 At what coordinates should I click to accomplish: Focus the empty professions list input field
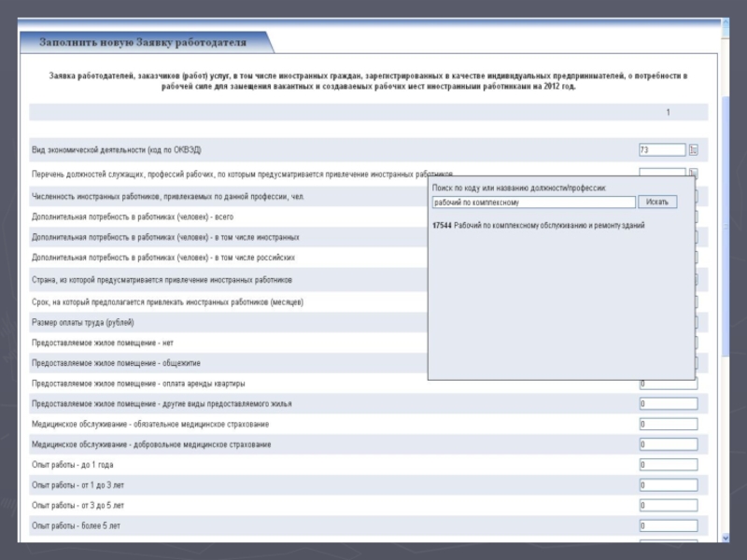pyautogui.click(x=661, y=173)
